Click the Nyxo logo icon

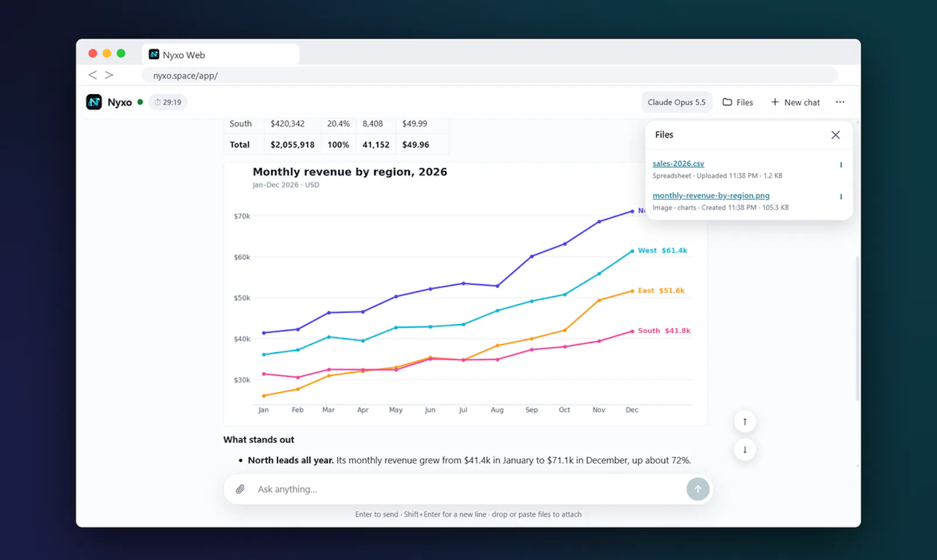pos(94,102)
